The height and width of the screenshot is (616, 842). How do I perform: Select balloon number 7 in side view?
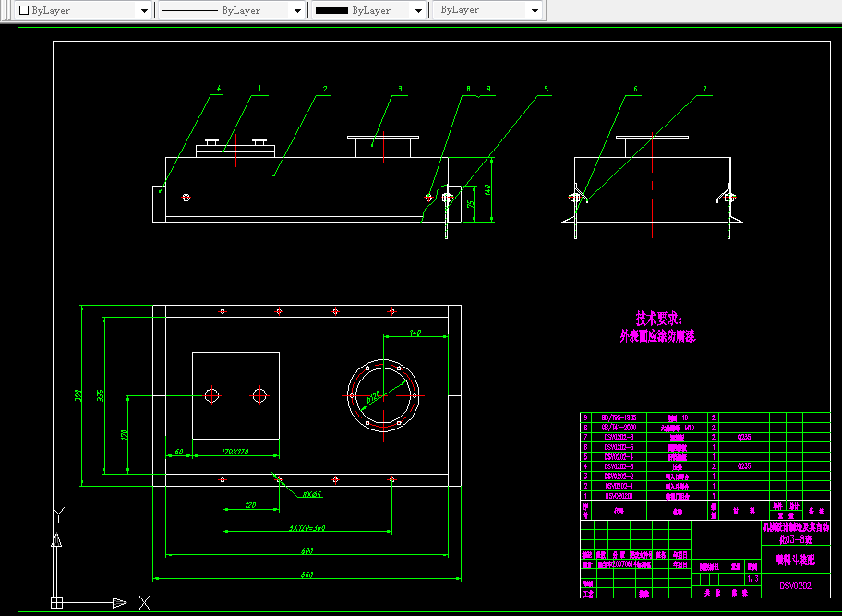coord(705,89)
